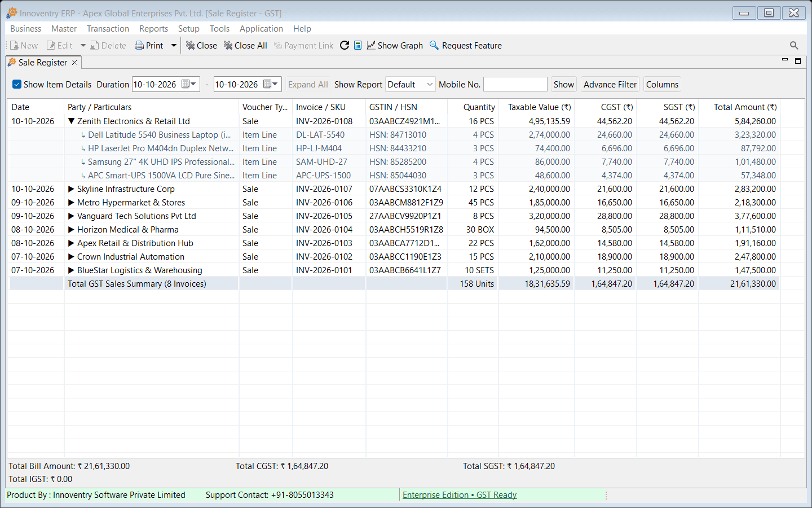Open the Print dropdown arrow

[174, 46]
